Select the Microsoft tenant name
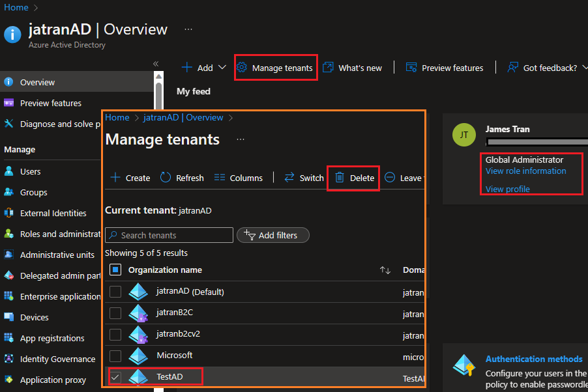This screenshot has height=392, width=588. pos(174,355)
